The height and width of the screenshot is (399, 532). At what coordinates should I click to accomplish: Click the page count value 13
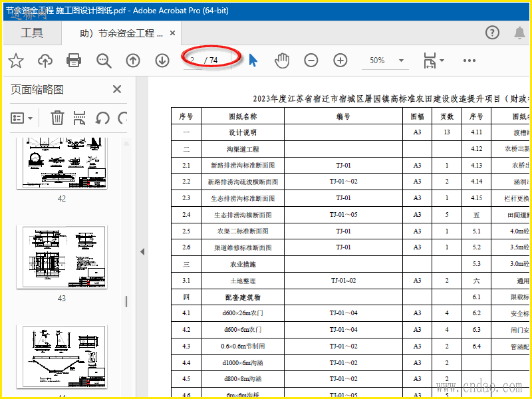pyautogui.click(x=447, y=132)
